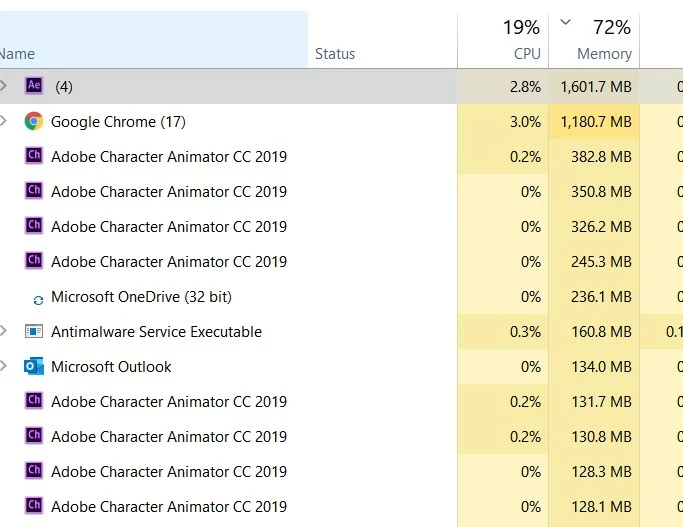
Task: Select the Google Chrome (17) row
Action: (x=342, y=122)
